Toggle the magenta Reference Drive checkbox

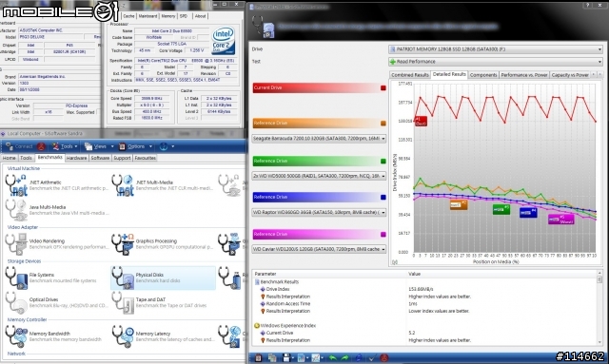point(383,235)
